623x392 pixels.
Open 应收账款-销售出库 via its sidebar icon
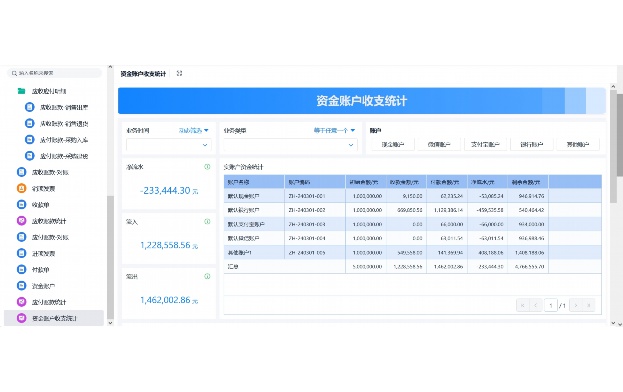pos(30,107)
